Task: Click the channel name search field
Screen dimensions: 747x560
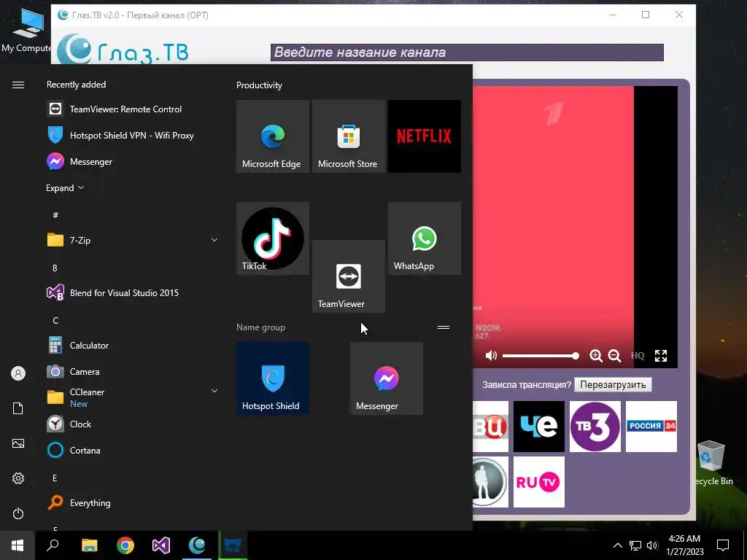Action: click(x=467, y=52)
